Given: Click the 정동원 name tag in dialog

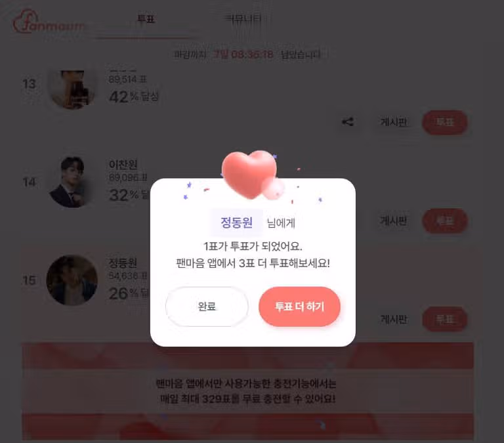Looking at the screenshot, I should click(x=236, y=222).
